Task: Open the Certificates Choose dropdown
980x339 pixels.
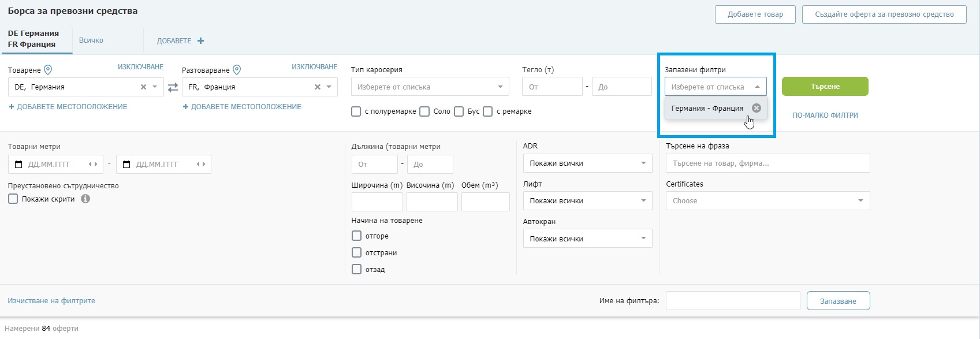Action: tap(767, 201)
